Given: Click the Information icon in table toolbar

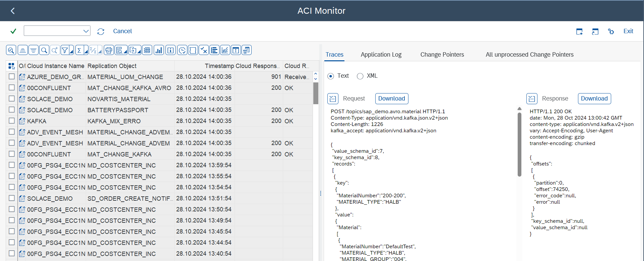Looking at the screenshot, I should click(x=171, y=50).
